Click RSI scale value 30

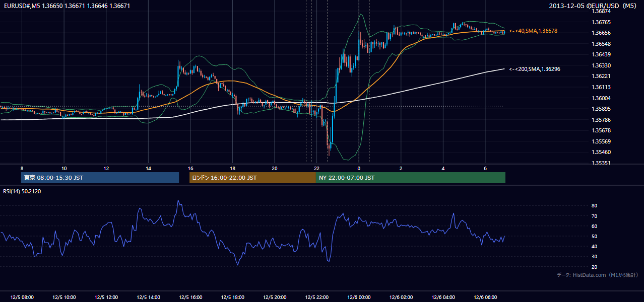tap(594, 256)
